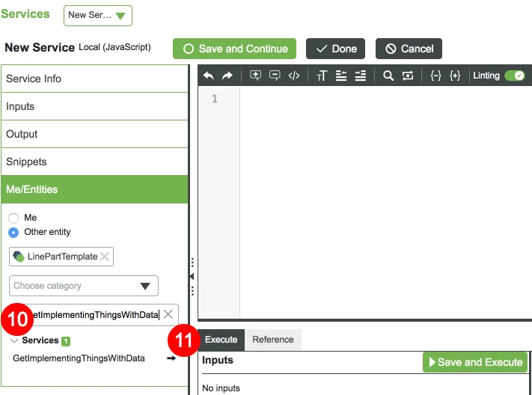The image size is (532, 395).
Task: Click the service search input field
Action: point(94,315)
